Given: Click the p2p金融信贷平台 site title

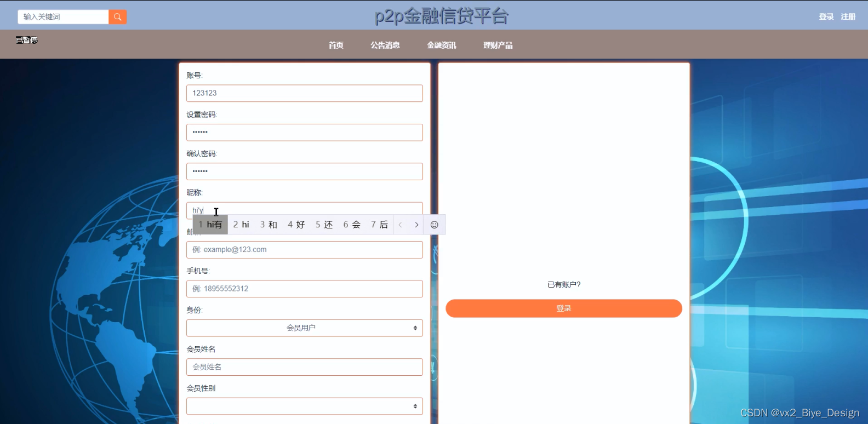Looking at the screenshot, I should [x=442, y=16].
